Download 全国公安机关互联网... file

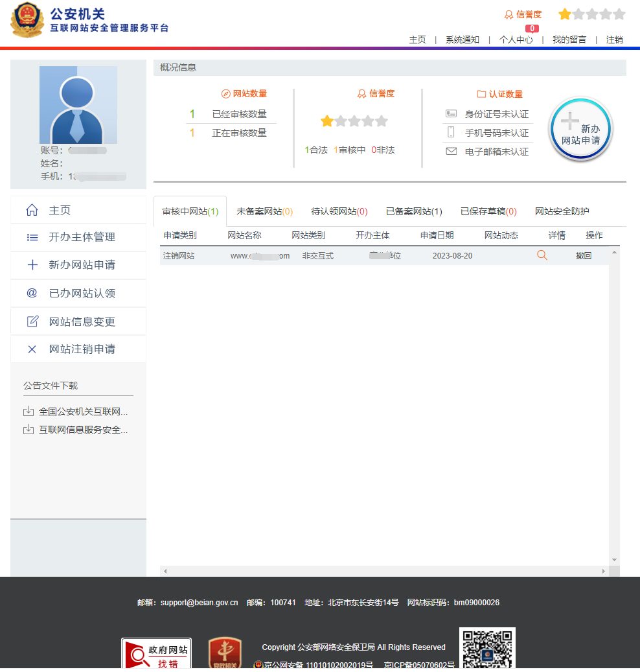pos(83,411)
